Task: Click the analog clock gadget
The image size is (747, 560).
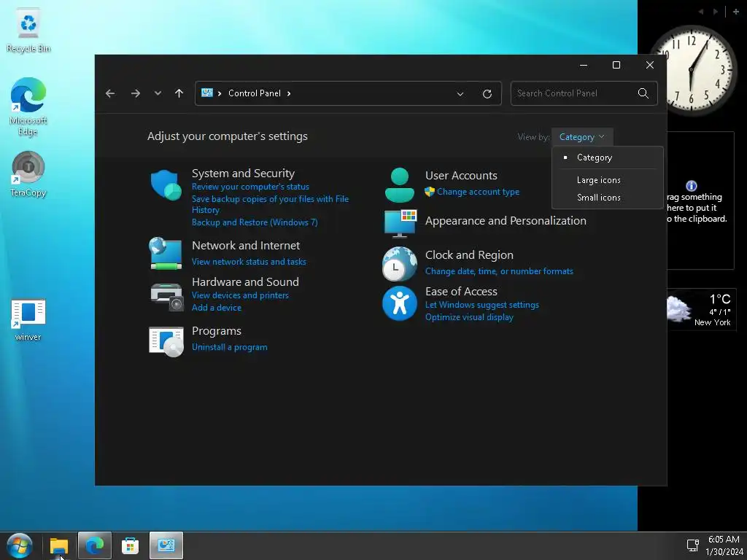Action: 692,70
